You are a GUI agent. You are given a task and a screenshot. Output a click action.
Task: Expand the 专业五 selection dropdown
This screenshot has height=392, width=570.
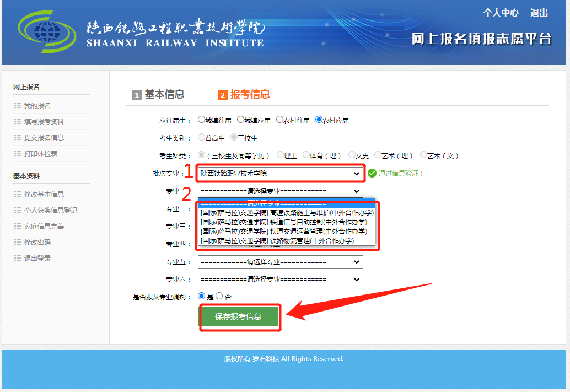coord(280,262)
